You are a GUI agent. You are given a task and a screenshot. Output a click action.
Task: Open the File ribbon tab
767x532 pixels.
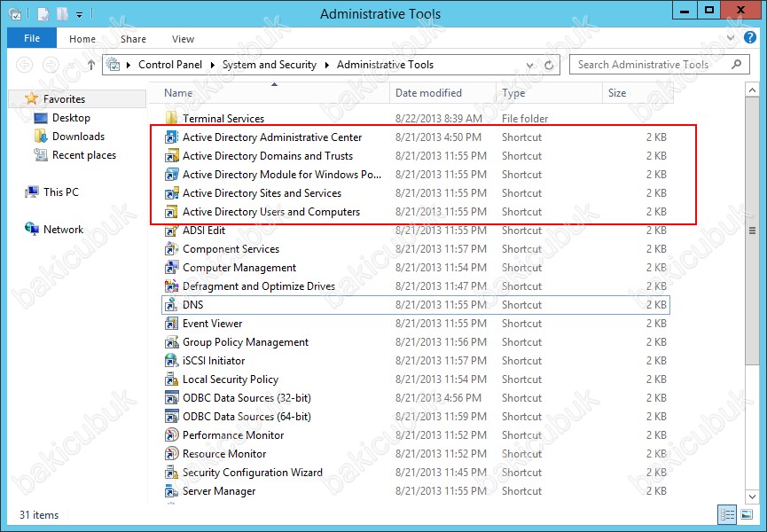32,38
